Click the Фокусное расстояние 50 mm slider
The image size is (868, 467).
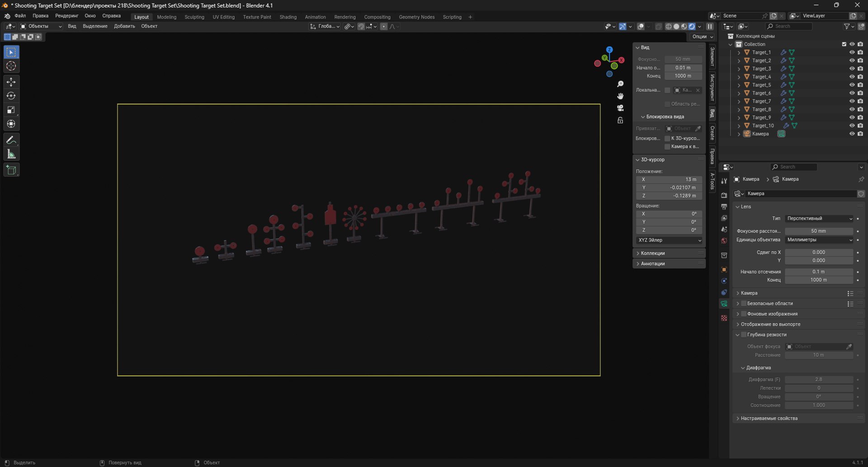819,231
